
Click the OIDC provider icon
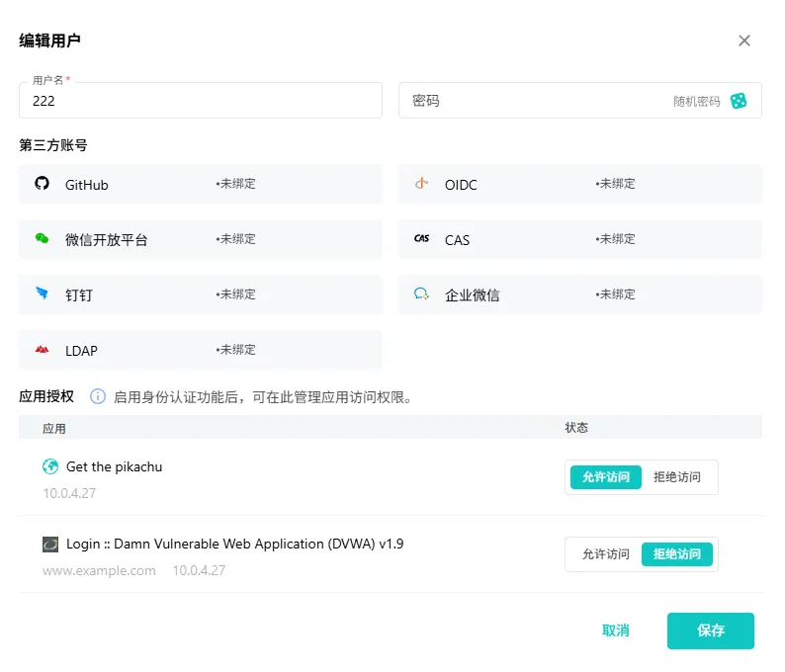point(421,184)
